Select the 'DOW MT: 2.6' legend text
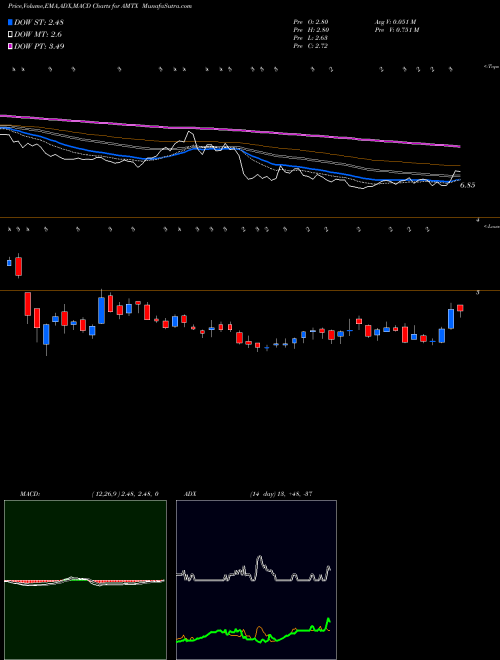Screen dimensions: 500x660 (x=38, y=34)
